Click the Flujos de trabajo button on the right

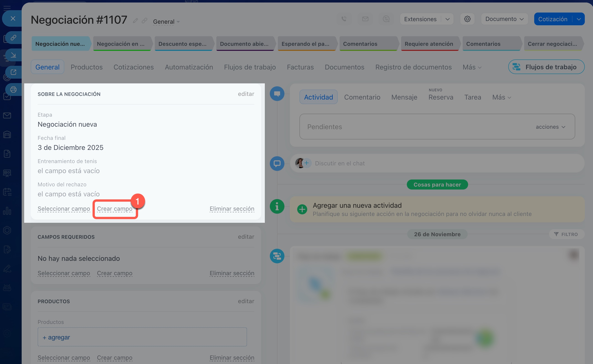(x=546, y=67)
